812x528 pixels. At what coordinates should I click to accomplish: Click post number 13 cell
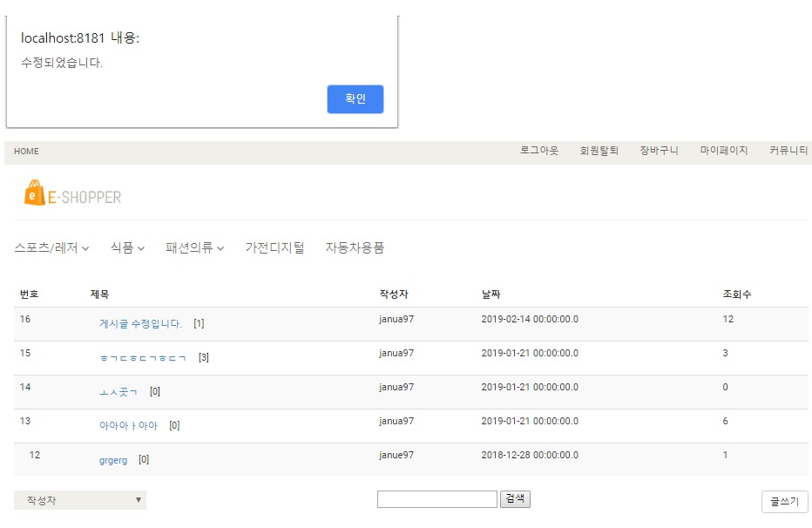click(x=25, y=421)
